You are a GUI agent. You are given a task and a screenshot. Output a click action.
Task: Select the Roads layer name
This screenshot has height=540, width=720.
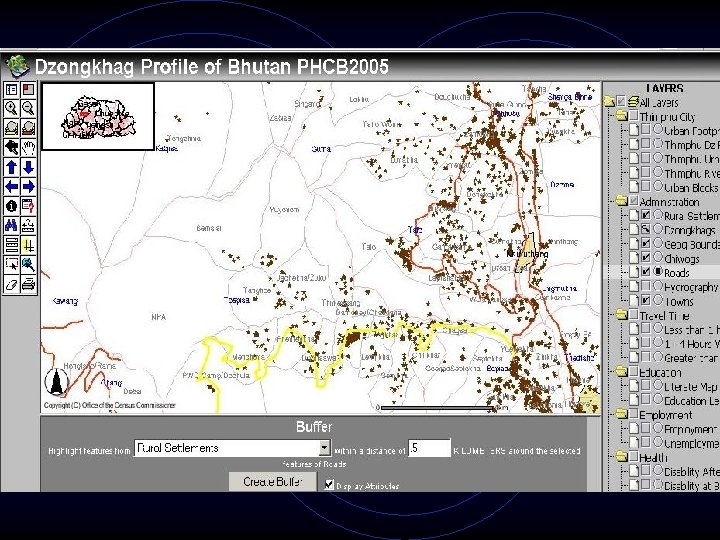[676, 273]
